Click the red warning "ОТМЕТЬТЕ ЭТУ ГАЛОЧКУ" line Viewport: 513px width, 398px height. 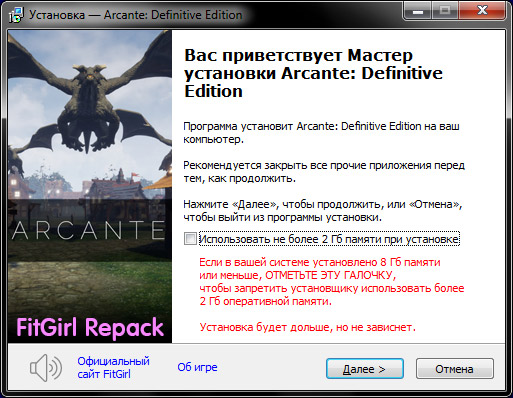click(298, 275)
